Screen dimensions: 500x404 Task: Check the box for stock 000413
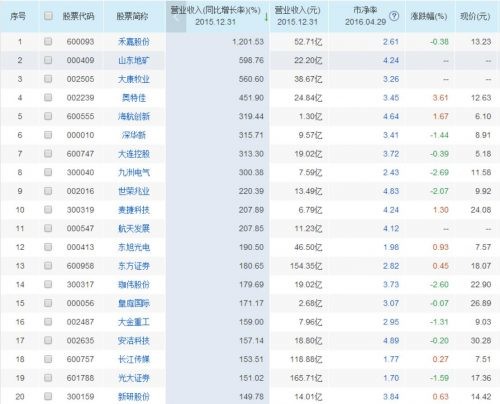click(x=48, y=247)
